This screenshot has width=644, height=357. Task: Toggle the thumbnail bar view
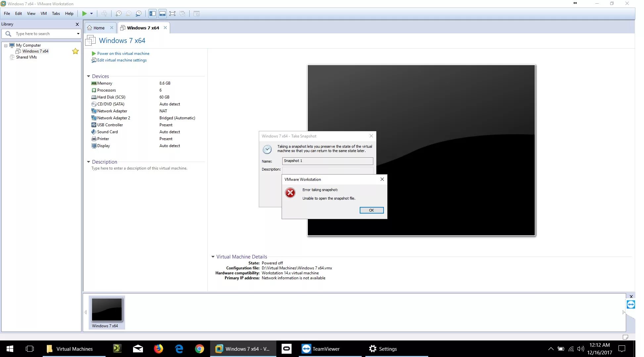coord(162,14)
